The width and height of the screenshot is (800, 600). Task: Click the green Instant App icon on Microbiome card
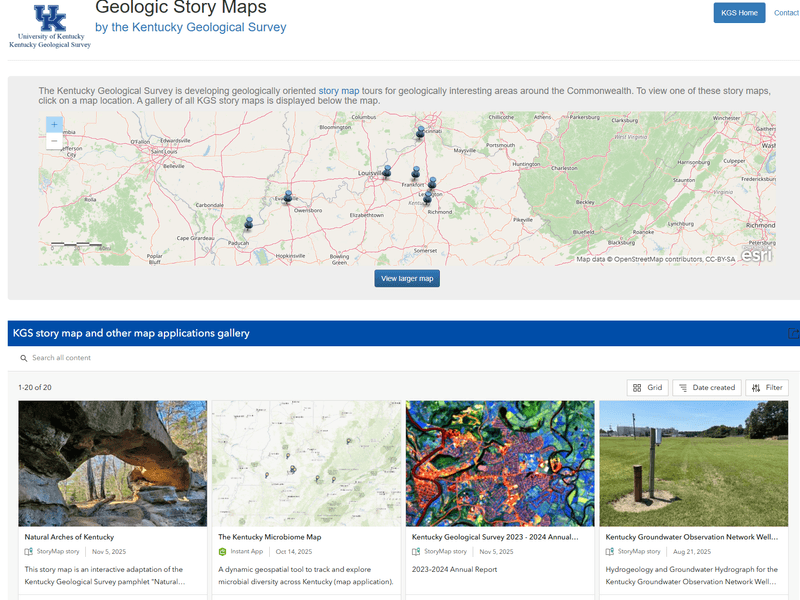coord(221,551)
